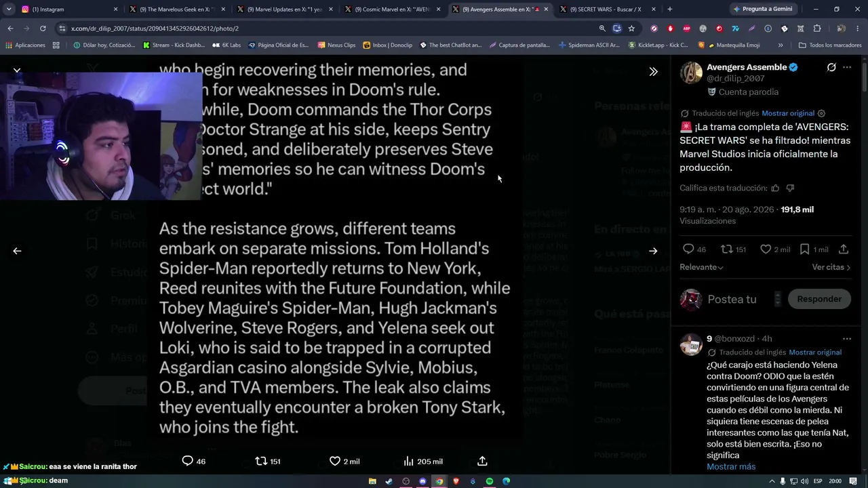Open Mantequilla Emoji bookmark

tap(735, 45)
